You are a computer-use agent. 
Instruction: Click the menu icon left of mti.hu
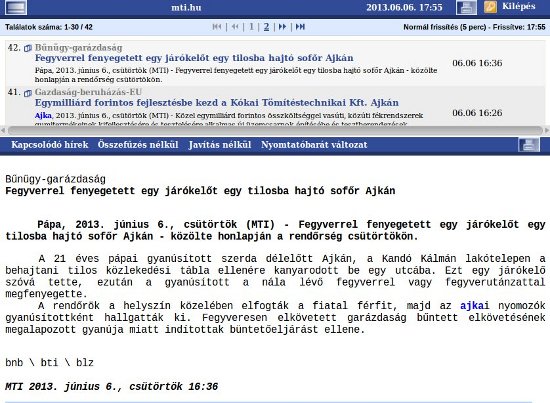point(16,7)
